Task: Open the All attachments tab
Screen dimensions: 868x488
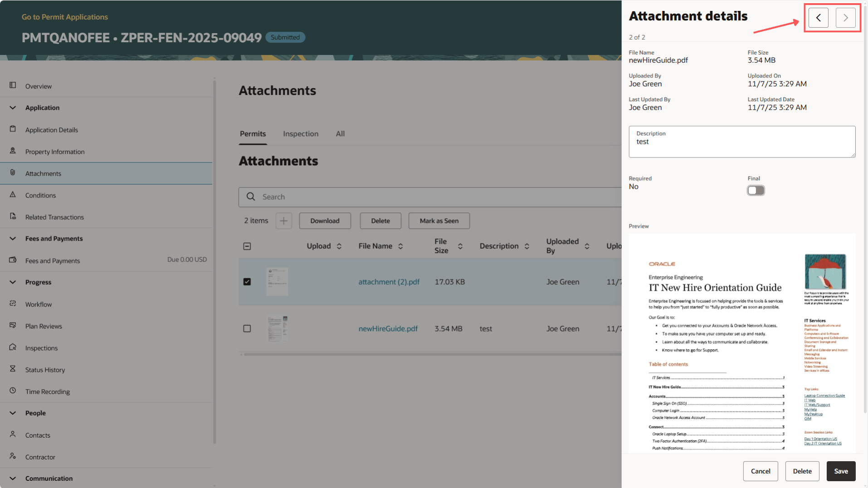Action: coord(340,133)
